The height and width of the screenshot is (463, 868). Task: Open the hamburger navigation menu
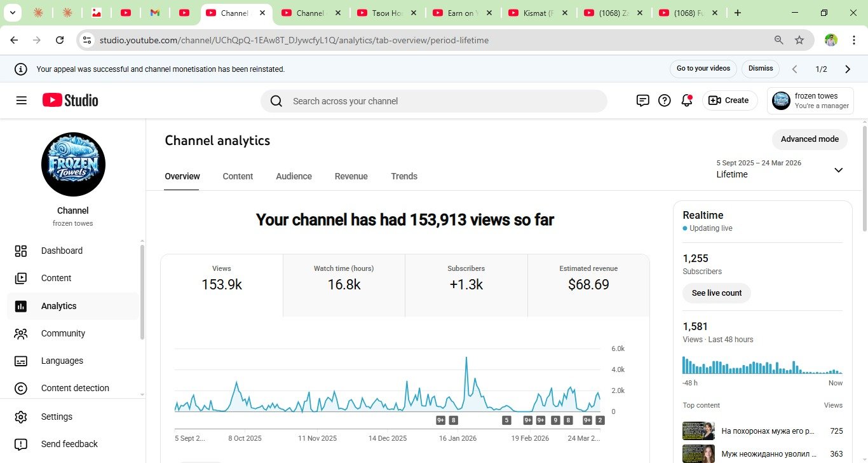(22, 100)
